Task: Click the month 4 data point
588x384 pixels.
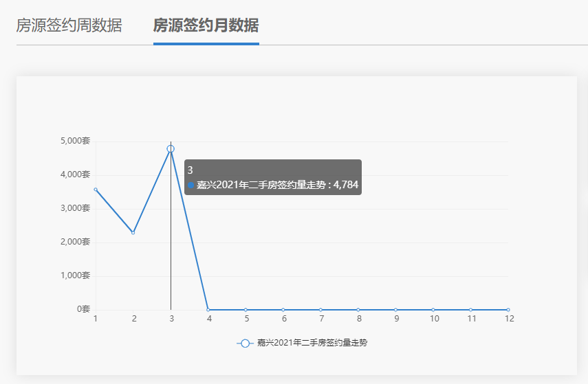Action: 208,310
